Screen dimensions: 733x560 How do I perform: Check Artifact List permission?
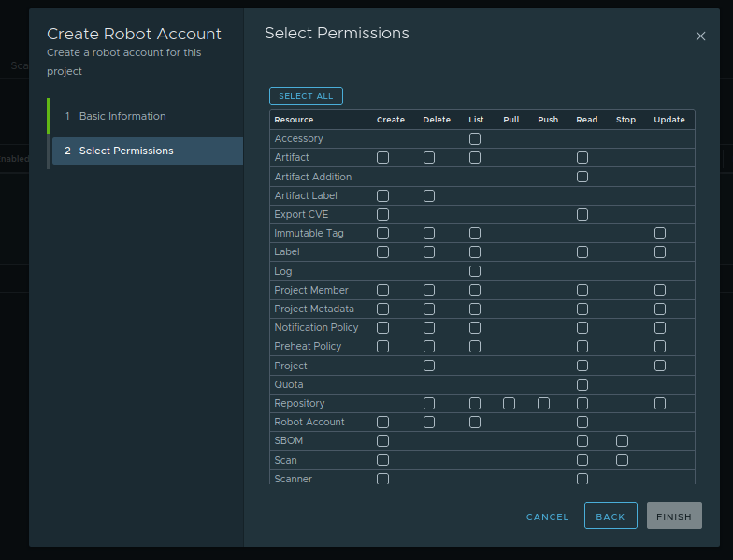[x=475, y=157]
